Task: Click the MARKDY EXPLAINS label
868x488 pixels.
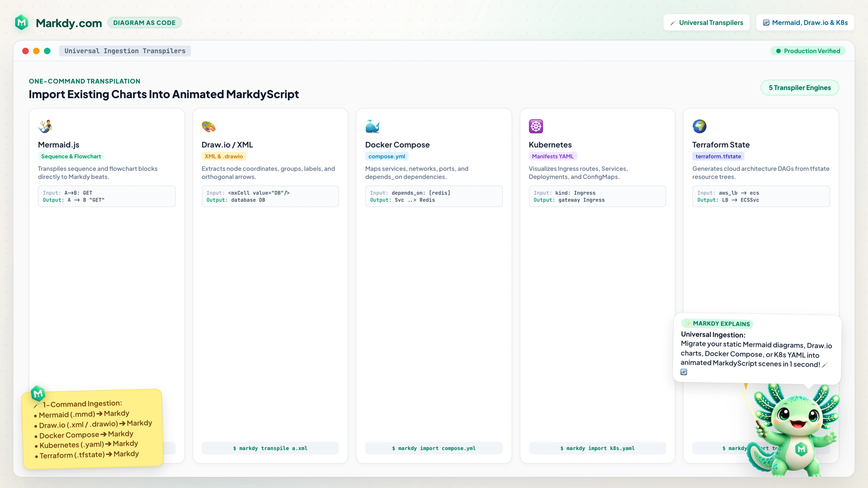Action: click(717, 324)
